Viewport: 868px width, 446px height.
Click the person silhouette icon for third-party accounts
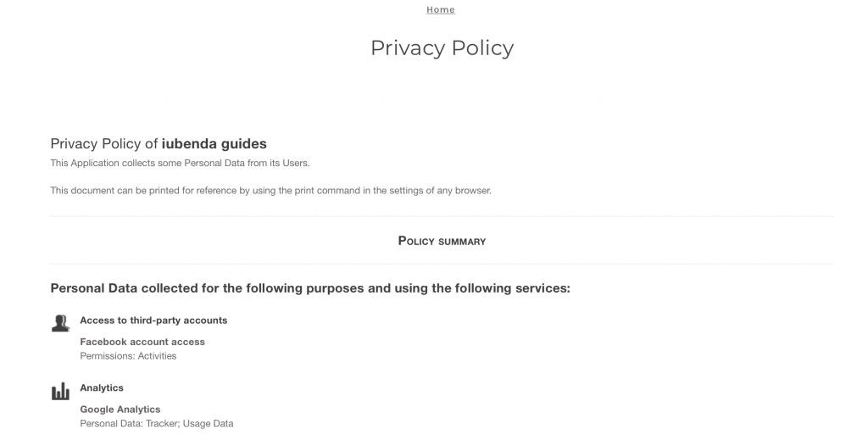pyautogui.click(x=60, y=323)
